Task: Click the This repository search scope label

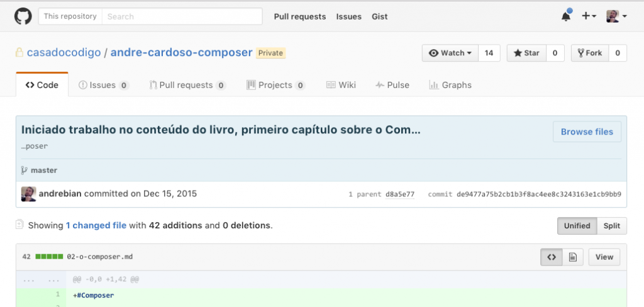Action: (x=70, y=16)
